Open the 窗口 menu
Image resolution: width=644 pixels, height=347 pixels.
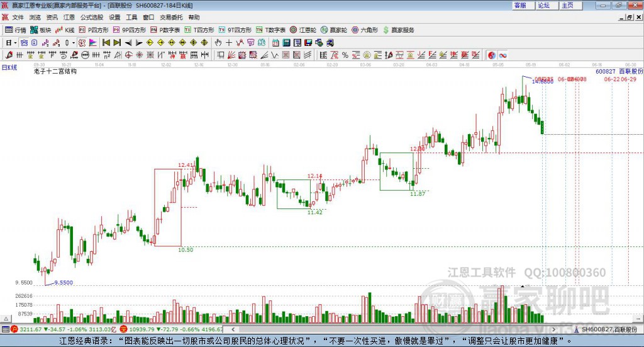(148, 17)
